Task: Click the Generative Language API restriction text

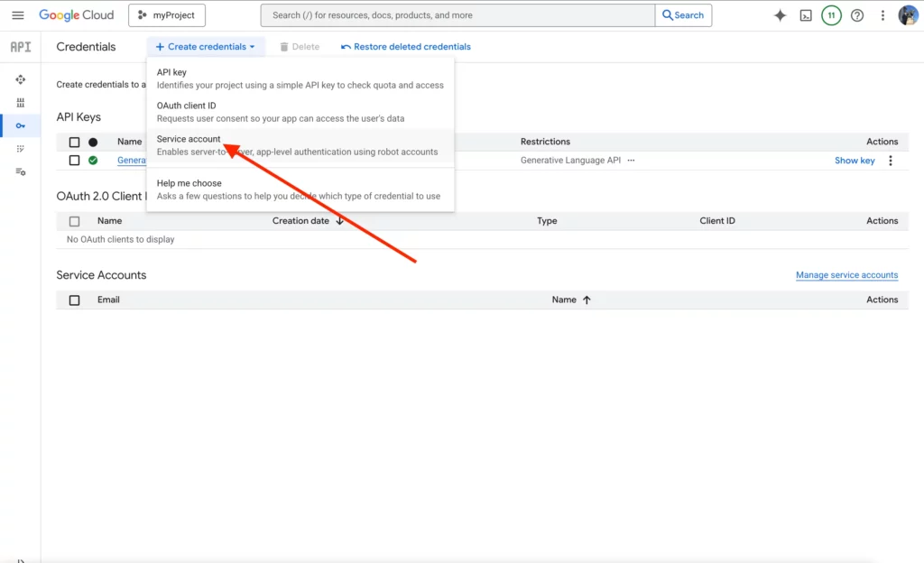Action: pyautogui.click(x=570, y=161)
